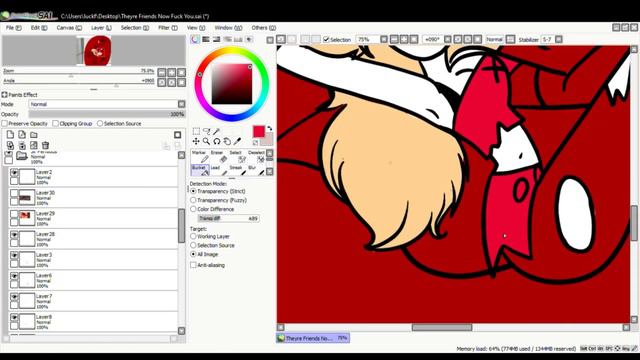Uncheck the Selection checkbox in toolbar
Viewport: 640px width, 360px height.
click(326, 40)
